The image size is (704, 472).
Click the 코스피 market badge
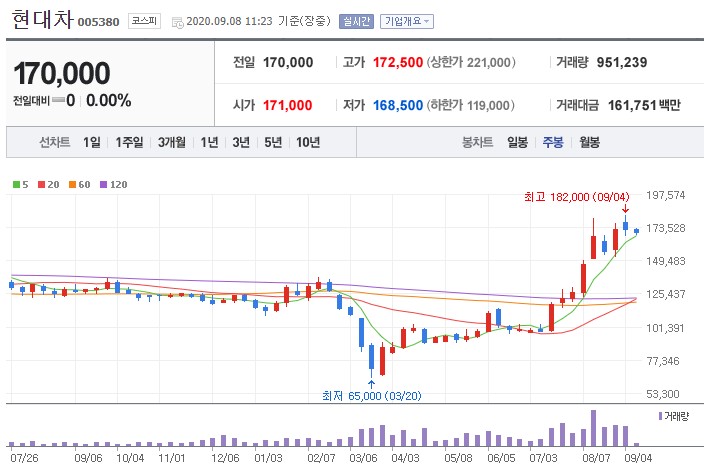tap(144, 21)
